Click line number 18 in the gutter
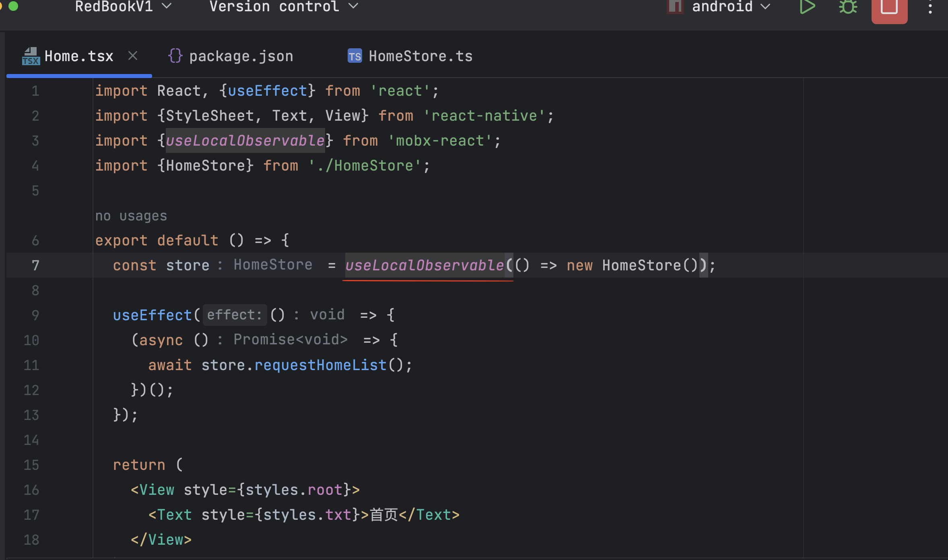The width and height of the screenshot is (948, 560). click(x=31, y=540)
